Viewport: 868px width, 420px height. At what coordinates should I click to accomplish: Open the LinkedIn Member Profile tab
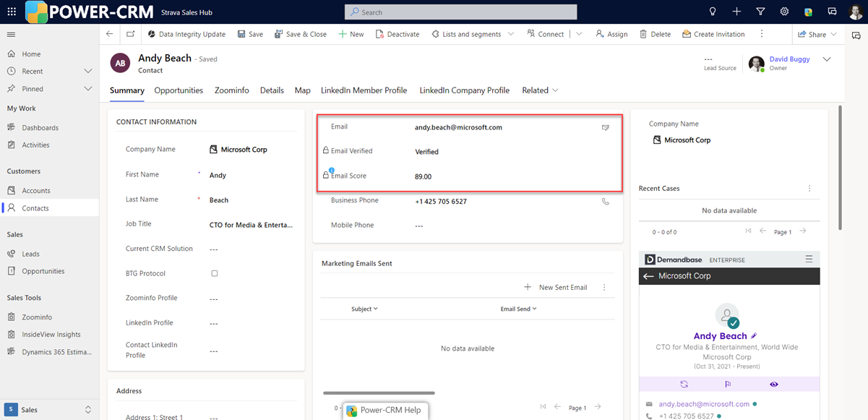[x=364, y=90]
